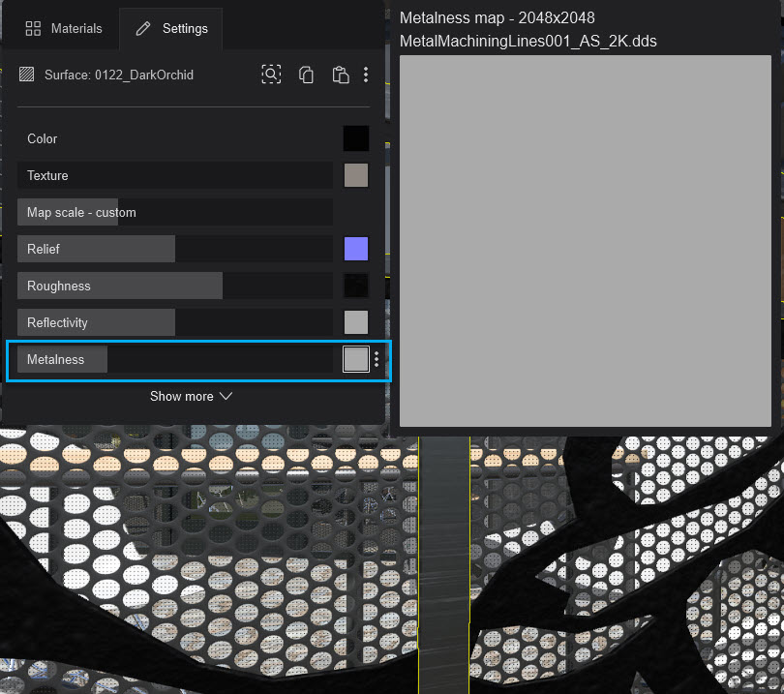Image resolution: width=784 pixels, height=694 pixels.
Task: Click the paste material icon
Action: [x=340, y=75]
